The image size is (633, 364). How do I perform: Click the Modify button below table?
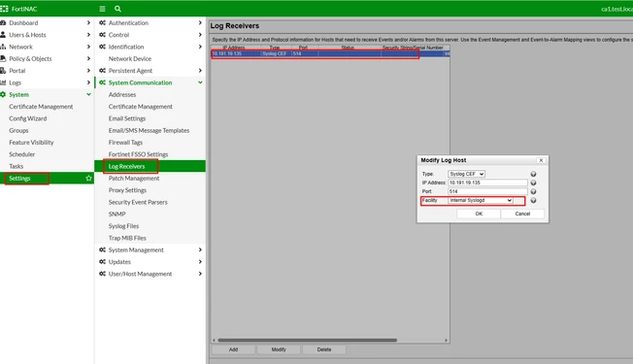[x=279, y=349]
